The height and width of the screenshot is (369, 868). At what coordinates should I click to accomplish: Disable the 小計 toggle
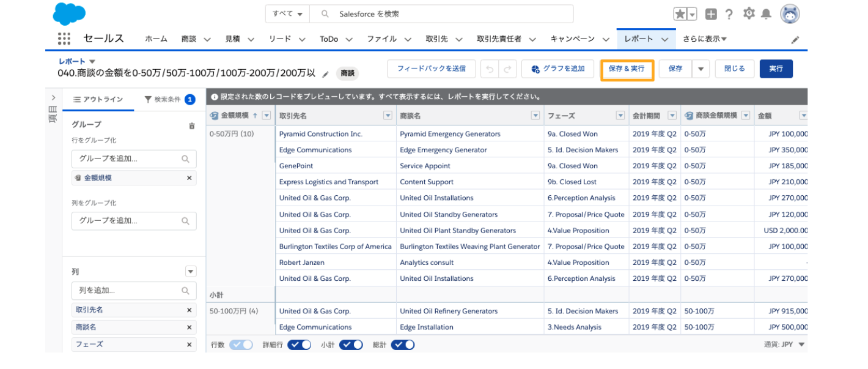click(351, 345)
